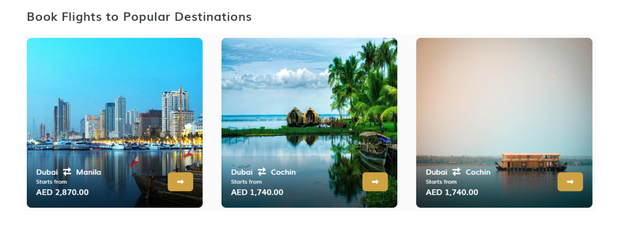
Task: Select the Manila destination label
Action: tap(88, 172)
